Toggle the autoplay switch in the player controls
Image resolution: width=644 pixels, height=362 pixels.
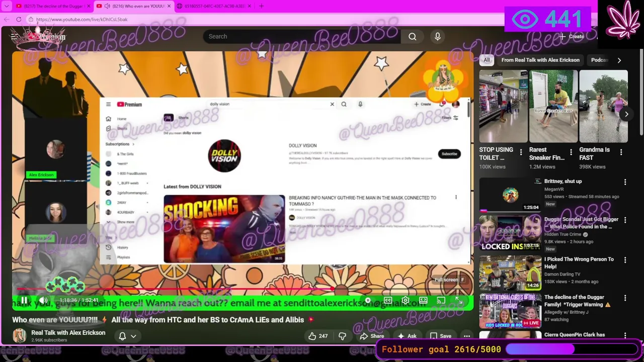(x=368, y=300)
